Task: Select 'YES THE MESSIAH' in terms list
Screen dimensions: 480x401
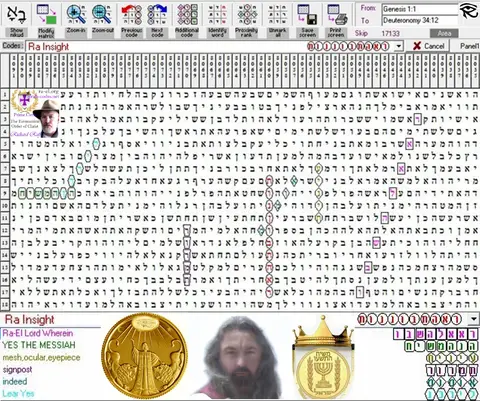Action: pyautogui.click(x=39, y=345)
